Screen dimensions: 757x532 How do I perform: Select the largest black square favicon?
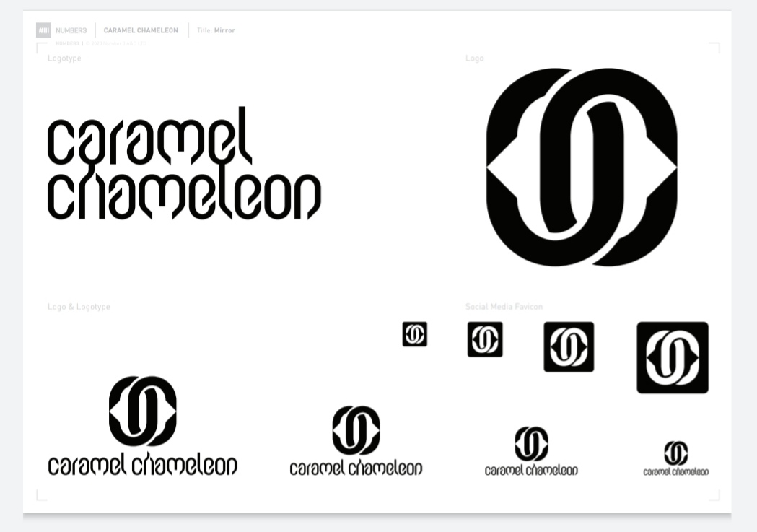click(673, 358)
